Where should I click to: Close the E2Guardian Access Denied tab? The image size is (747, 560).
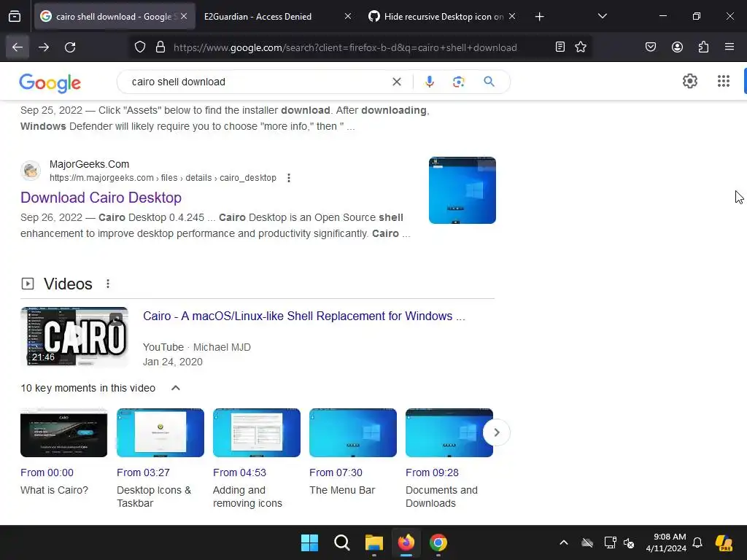(x=348, y=16)
